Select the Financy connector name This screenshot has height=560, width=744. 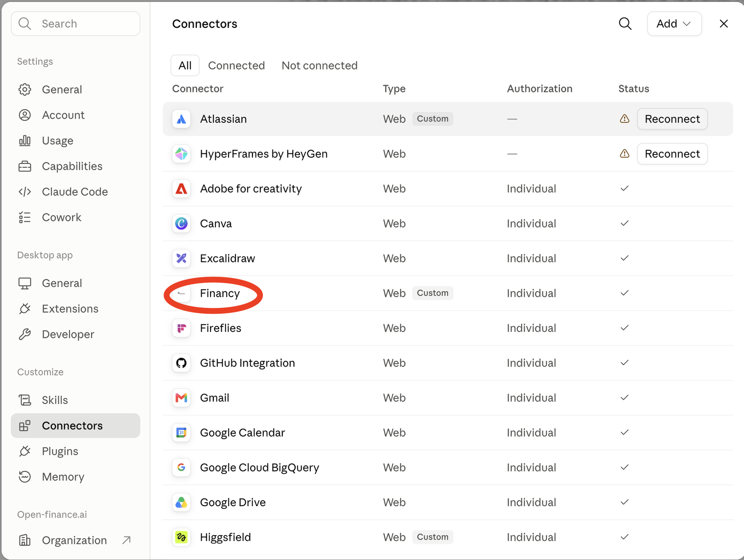click(220, 293)
